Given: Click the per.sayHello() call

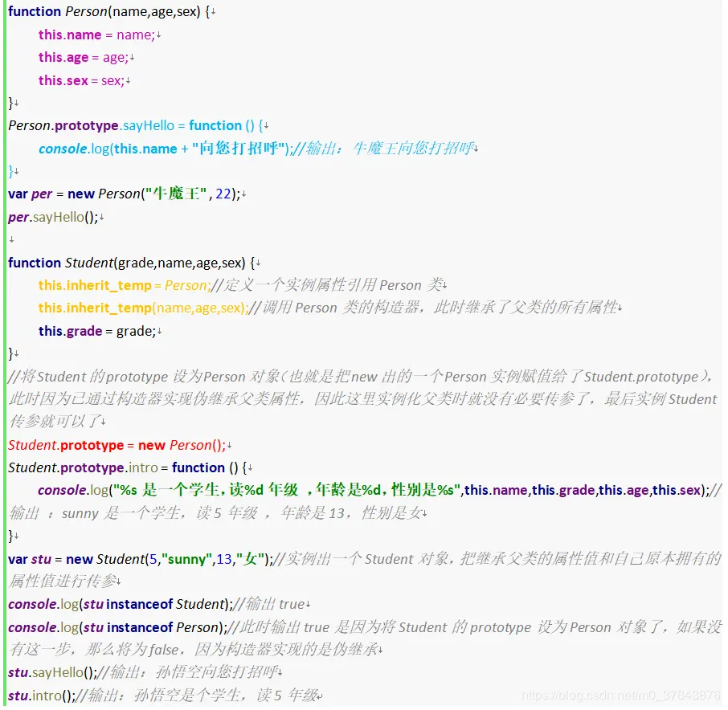Looking at the screenshot, I should tap(48, 217).
